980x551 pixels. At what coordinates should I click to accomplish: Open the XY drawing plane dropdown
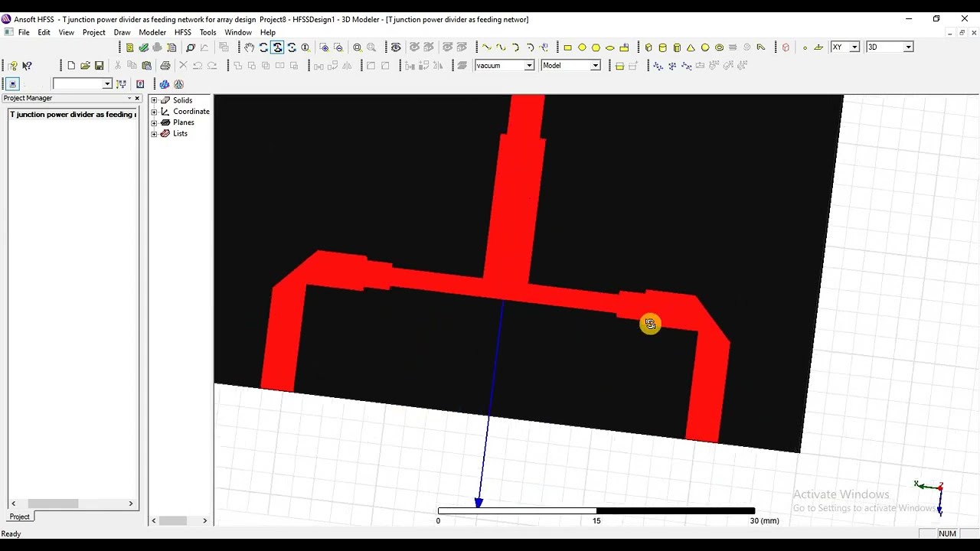[x=854, y=47]
